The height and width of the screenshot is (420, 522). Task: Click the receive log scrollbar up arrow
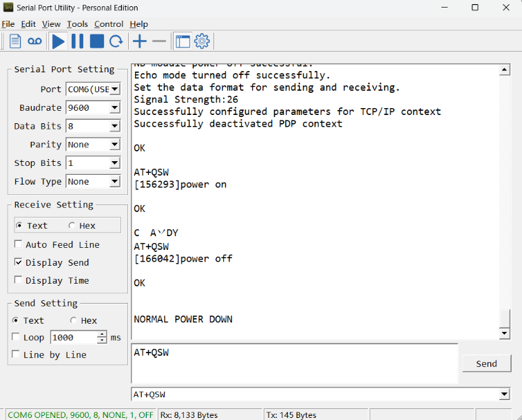[505, 70]
